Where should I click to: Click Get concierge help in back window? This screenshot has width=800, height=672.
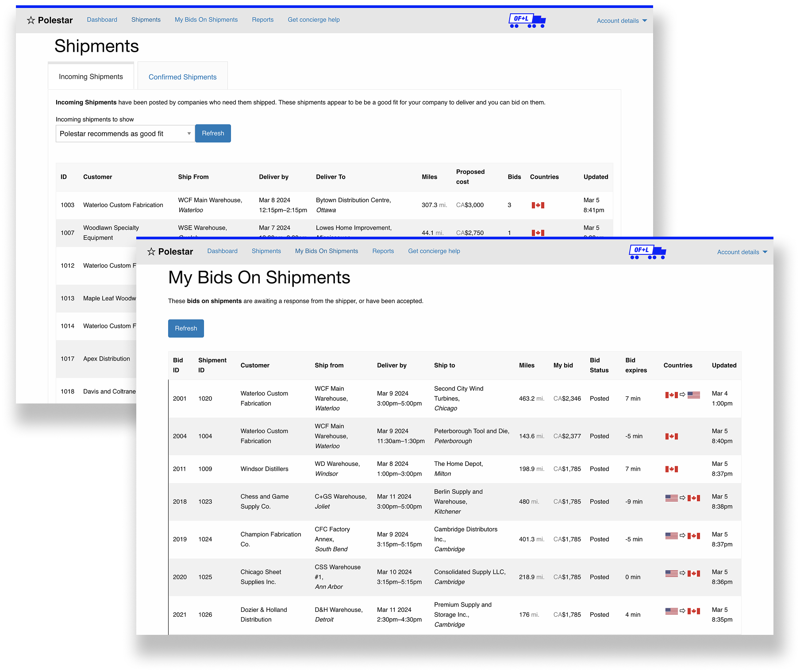314,20
